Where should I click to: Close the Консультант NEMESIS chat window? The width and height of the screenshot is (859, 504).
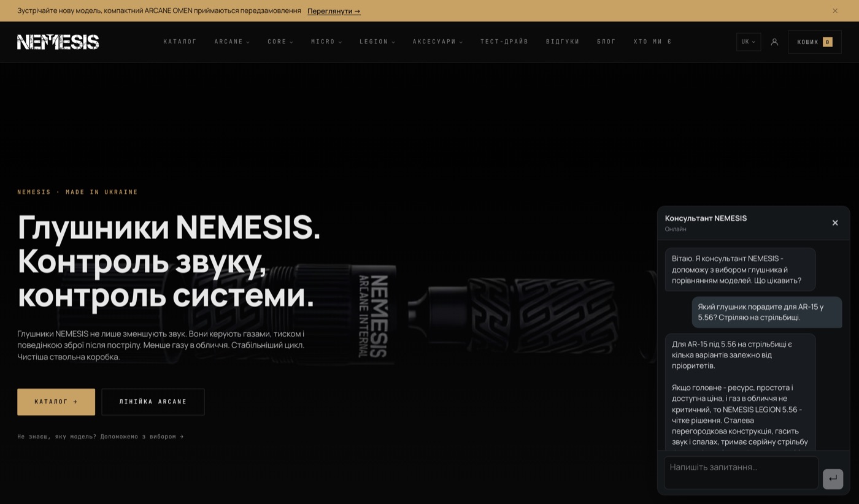pyautogui.click(x=834, y=223)
